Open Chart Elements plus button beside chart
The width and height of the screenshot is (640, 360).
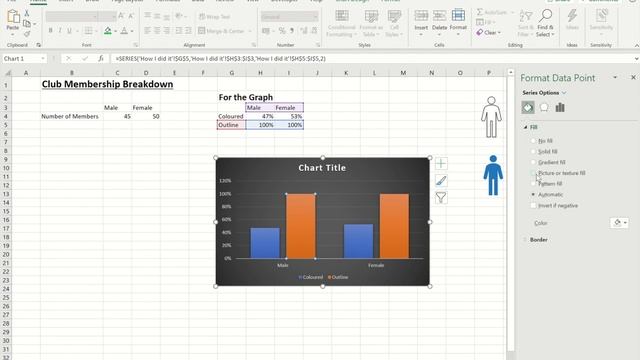[441, 164]
